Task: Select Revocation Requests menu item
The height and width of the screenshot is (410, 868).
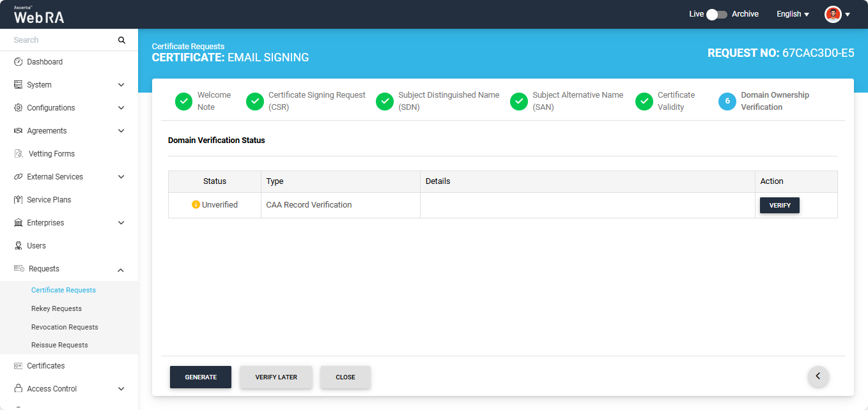Action: (x=65, y=327)
